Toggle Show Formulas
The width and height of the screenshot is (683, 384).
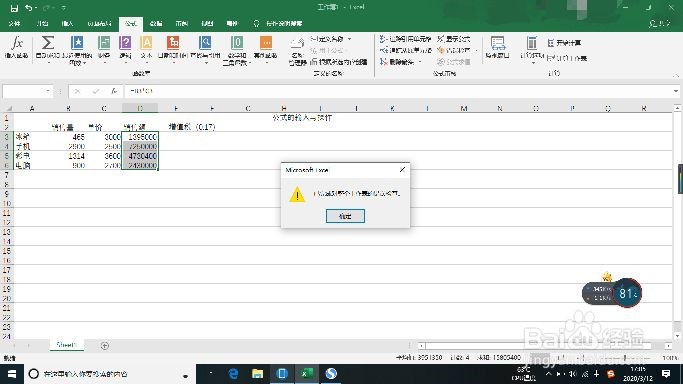point(454,39)
